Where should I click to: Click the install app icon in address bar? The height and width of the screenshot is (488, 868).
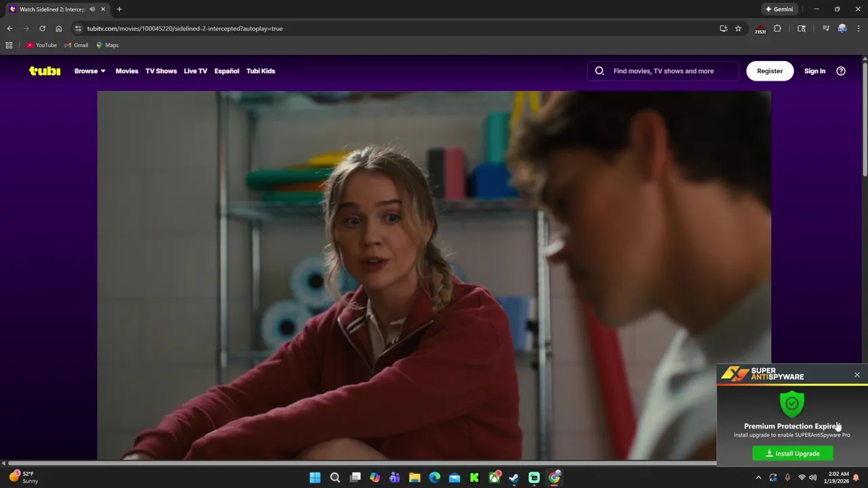tap(724, 28)
